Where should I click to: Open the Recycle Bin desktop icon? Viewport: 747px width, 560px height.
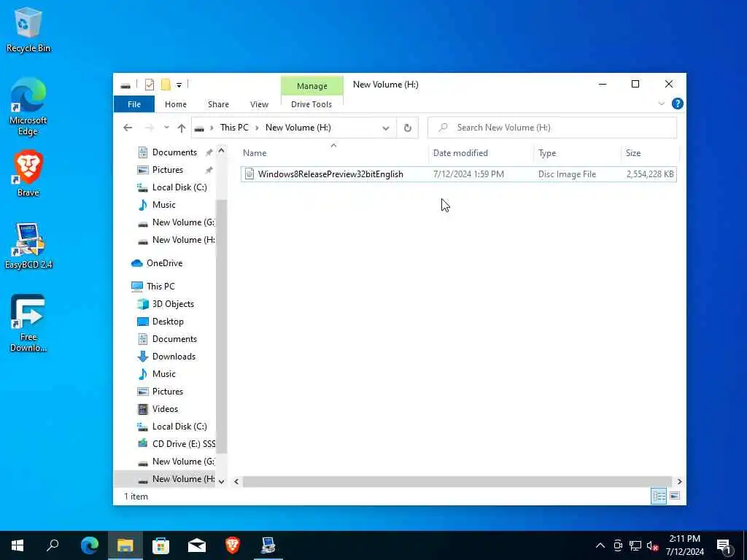(x=28, y=29)
